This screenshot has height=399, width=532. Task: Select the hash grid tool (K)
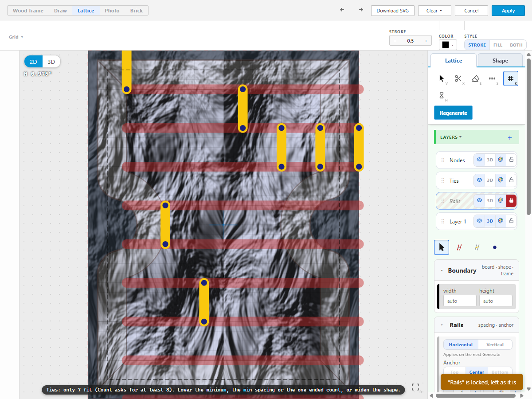coord(510,78)
